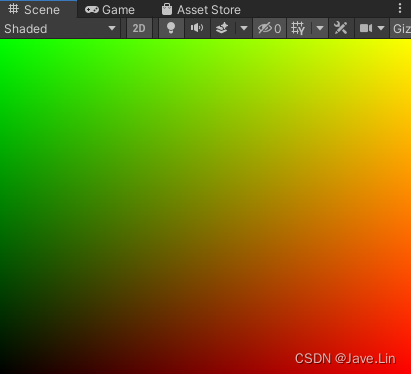Expand the effects dropdown arrow

click(244, 29)
